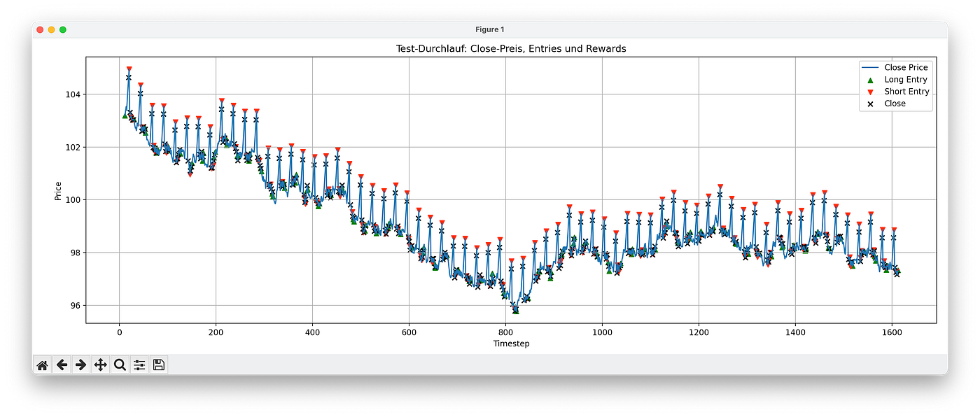The image size is (980, 417).
Task: Minimize the window using the yellow button
Action: pyautogui.click(x=51, y=29)
